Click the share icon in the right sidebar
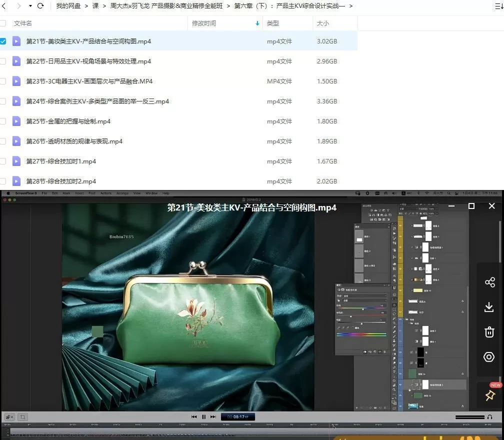Viewport: 504px width, 440px height. (489, 282)
